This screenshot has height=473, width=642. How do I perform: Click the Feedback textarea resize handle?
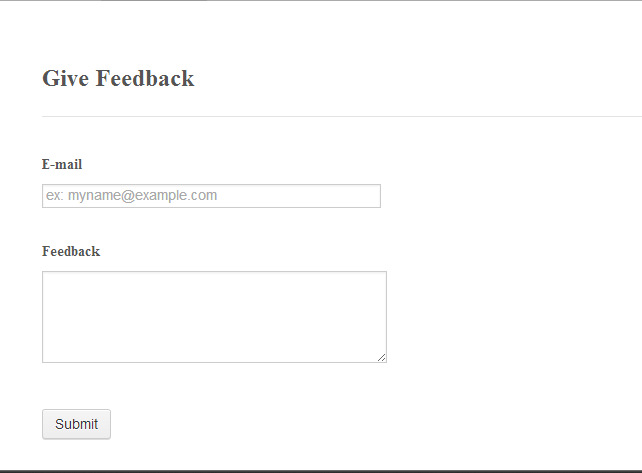click(381, 357)
